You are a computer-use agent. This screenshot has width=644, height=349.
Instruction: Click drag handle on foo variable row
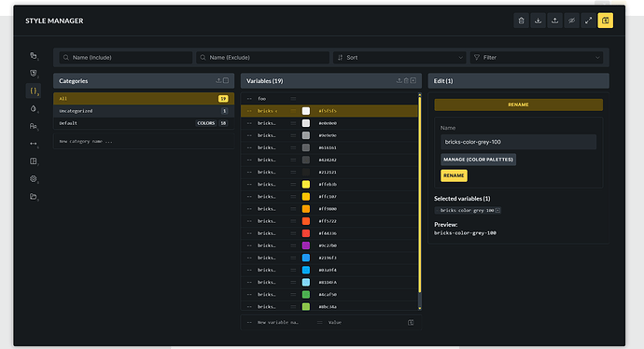293,99
